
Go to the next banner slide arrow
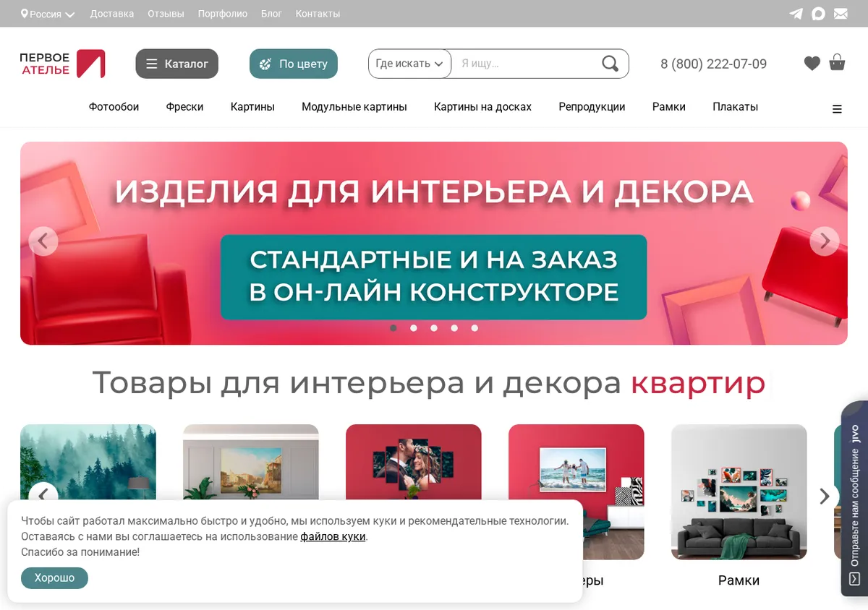pos(825,241)
